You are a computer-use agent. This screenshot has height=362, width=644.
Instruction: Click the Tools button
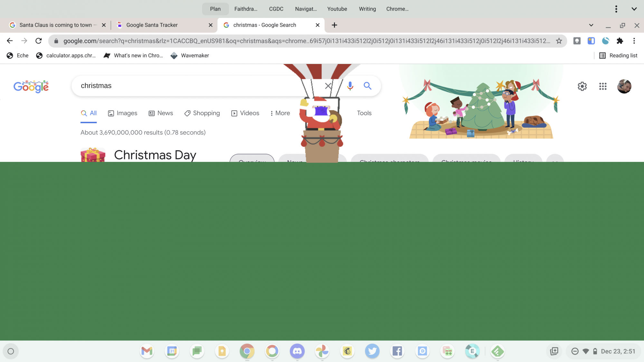(x=364, y=113)
